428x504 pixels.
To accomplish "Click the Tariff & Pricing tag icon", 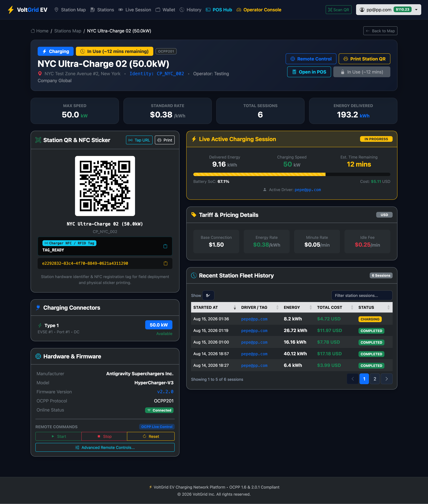I will [194, 215].
